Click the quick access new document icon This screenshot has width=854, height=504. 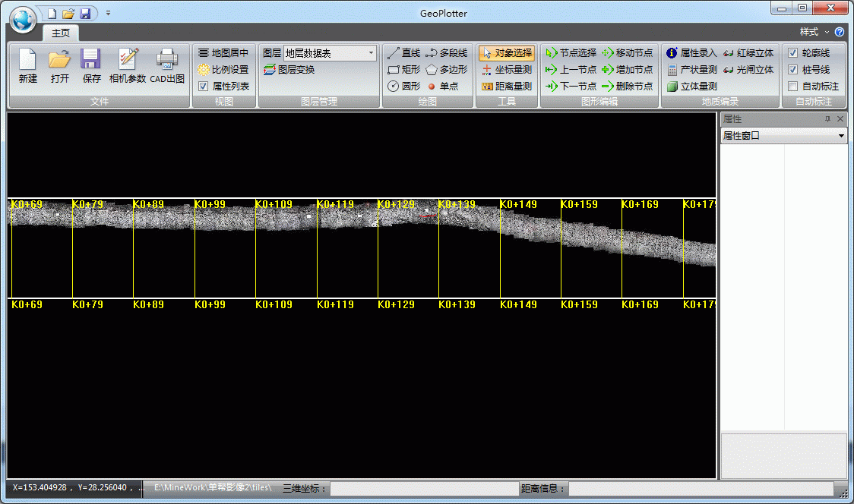52,14
